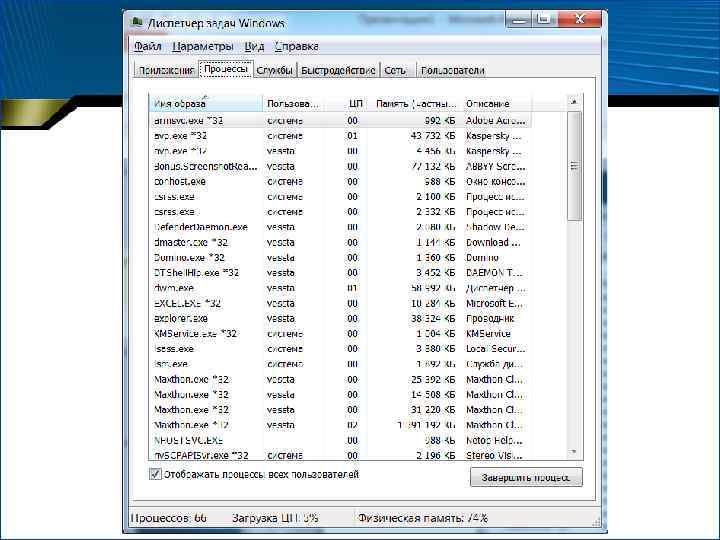Select the lsm.exe process

[x=340, y=364]
